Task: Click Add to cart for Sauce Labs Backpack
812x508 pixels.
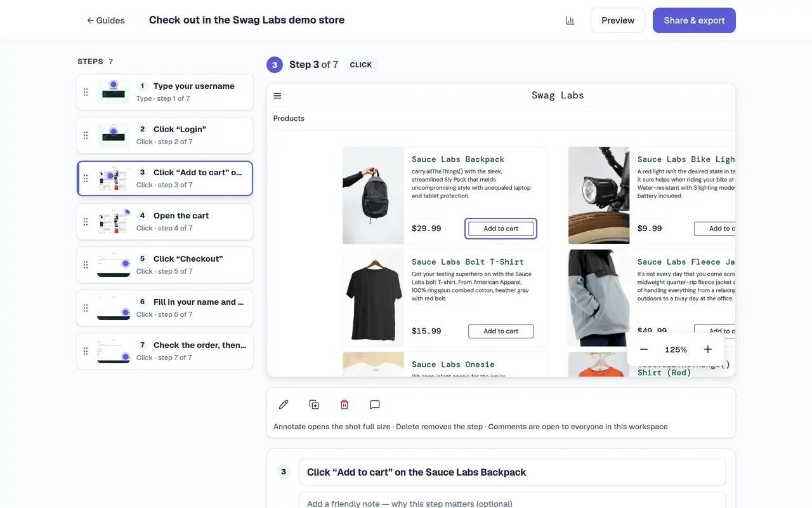Action: (x=501, y=229)
